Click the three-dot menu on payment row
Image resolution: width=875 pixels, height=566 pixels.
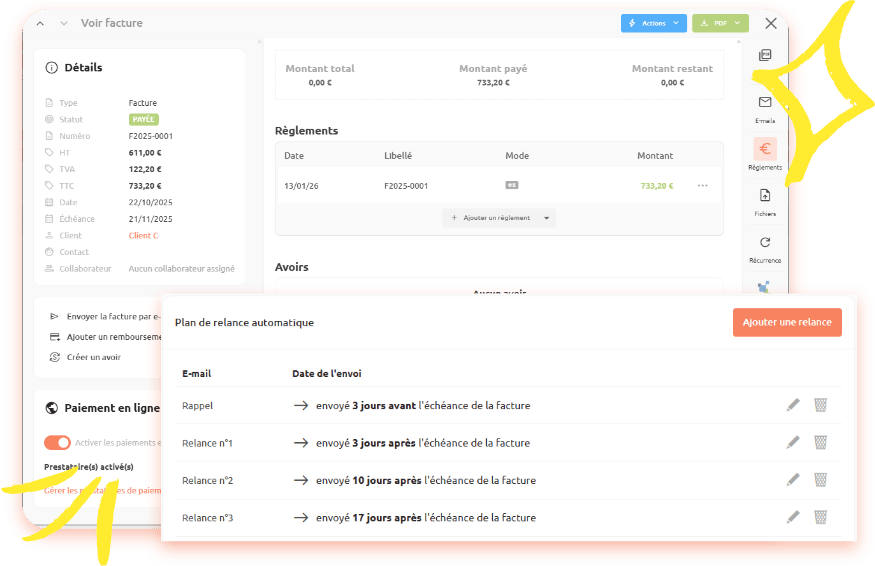pyautogui.click(x=703, y=185)
